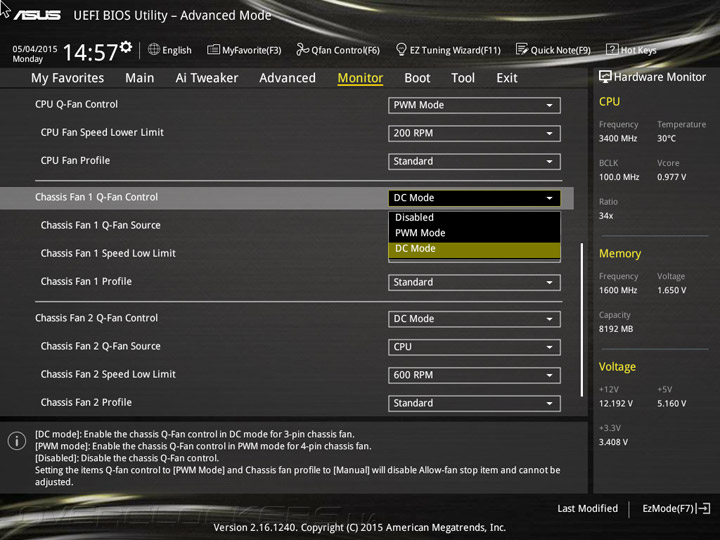Collapse Chassis Fan 1 Q-Fan Control dropdown
Screen dimensions: 720x540
coord(474,198)
